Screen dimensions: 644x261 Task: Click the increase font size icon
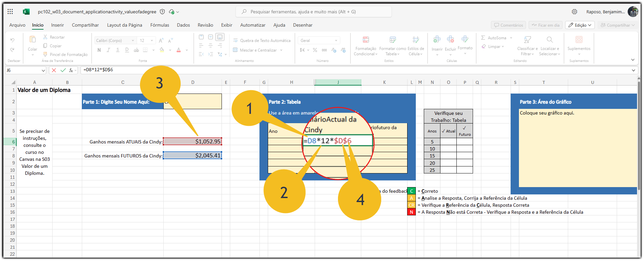[161, 41]
